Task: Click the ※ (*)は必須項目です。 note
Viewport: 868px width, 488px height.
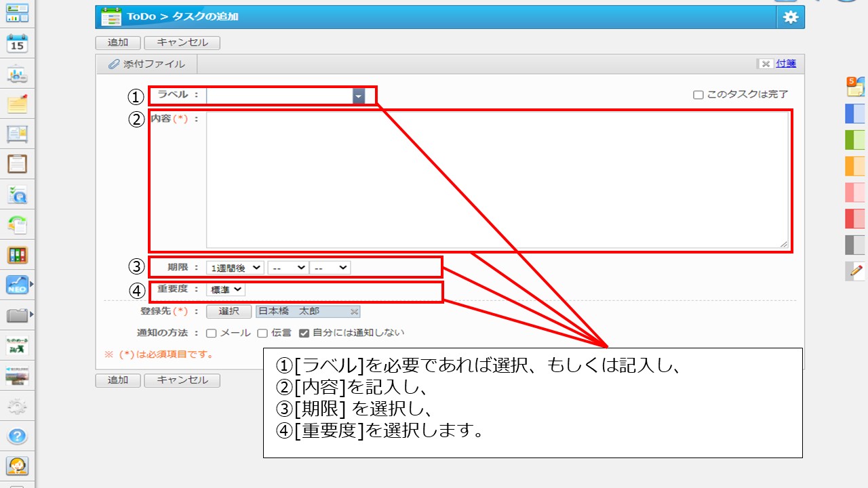Action: click(x=159, y=354)
